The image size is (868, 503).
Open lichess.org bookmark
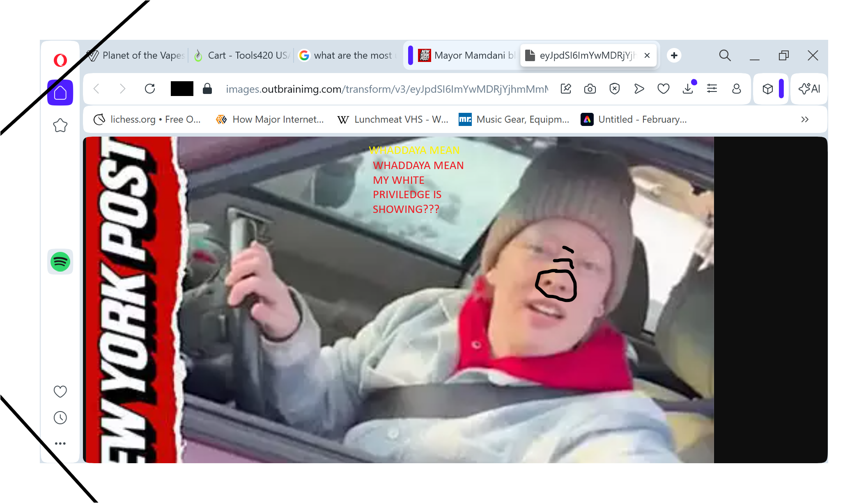147,119
